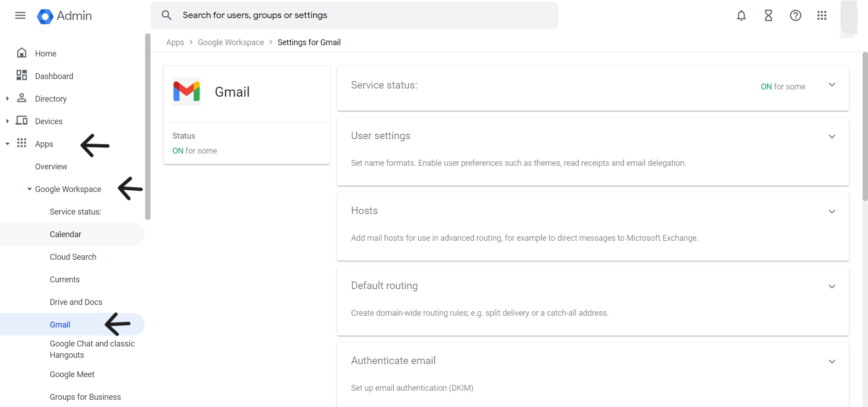Image resolution: width=868 pixels, height=407 pixels.
Task: Expand the Devices tree arrow
Action: (x=7, y=121)
